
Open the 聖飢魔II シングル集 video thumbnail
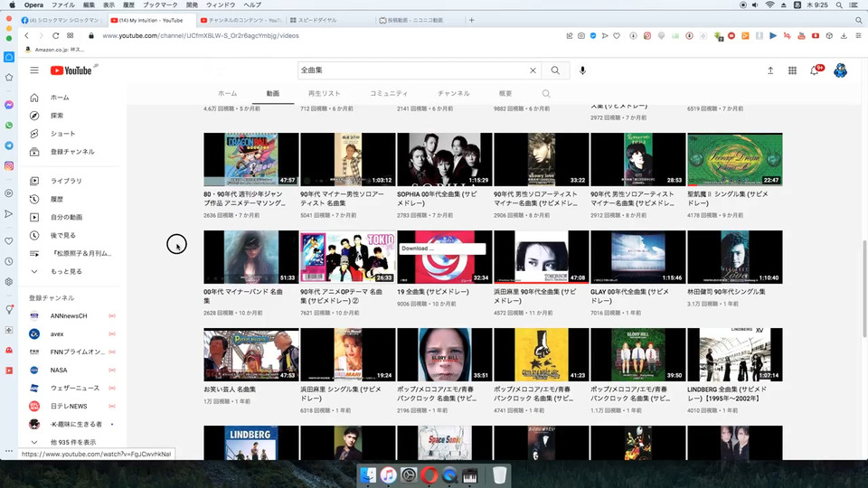coord(734,159)
